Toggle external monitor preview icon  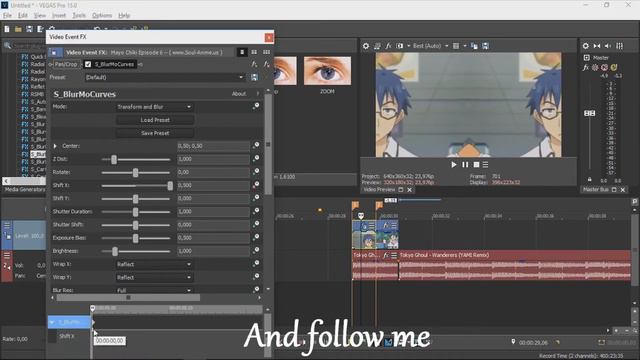pos(377,46)
